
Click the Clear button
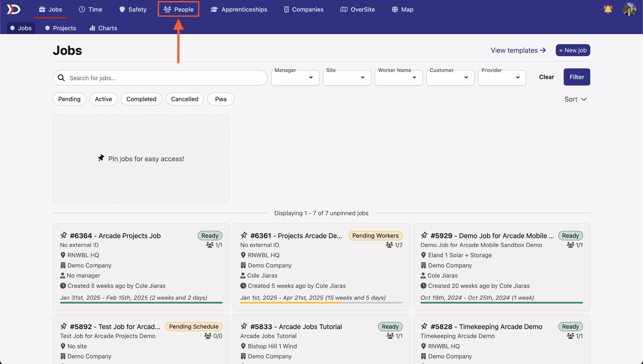(546, 77)
